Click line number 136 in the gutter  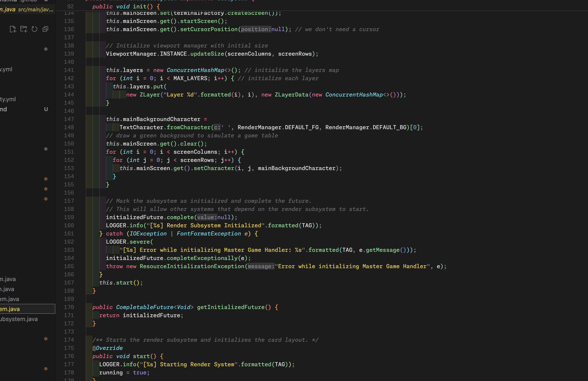pyautogui.click(x=69, y=29)
